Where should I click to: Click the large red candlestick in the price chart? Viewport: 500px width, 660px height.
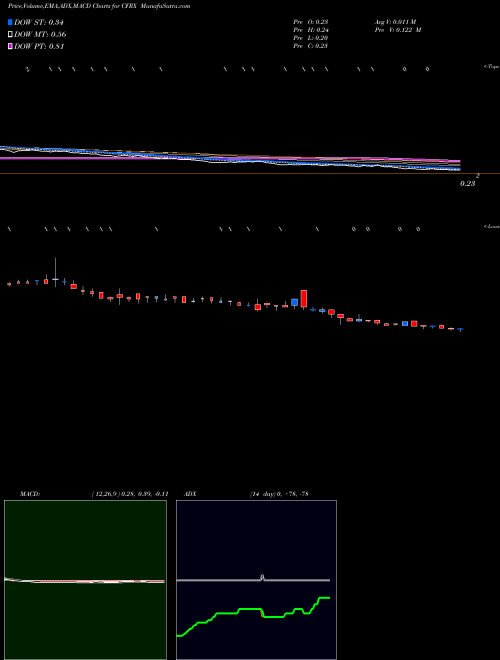pos(303,299)
